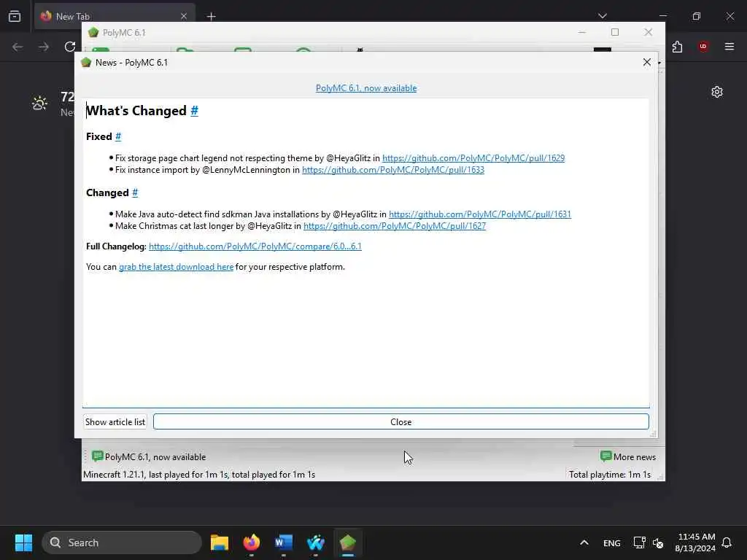Image resolution: width=747 pixels, height=560 pixels.
Task: Click the Firefox back arrow
Action: (18, 47)
